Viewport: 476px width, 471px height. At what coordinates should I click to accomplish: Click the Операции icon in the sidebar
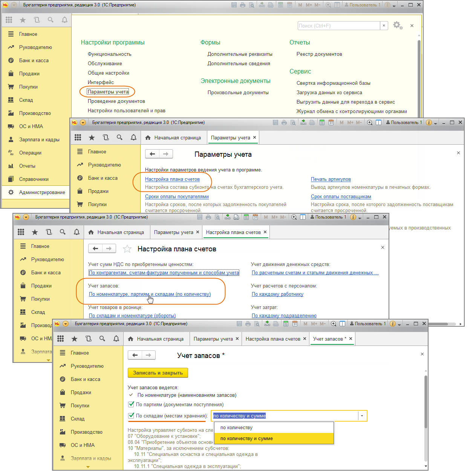(11, 153)
